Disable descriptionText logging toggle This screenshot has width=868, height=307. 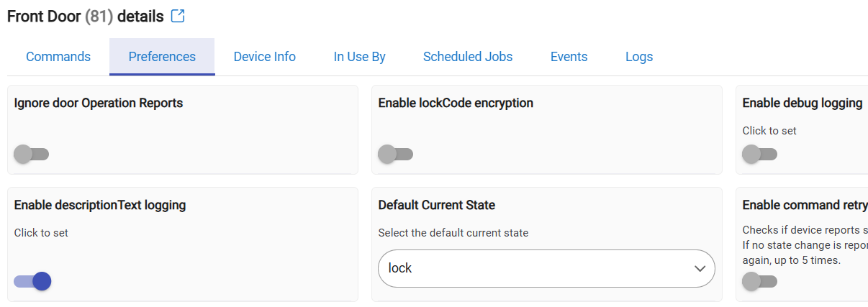[33, 281]
